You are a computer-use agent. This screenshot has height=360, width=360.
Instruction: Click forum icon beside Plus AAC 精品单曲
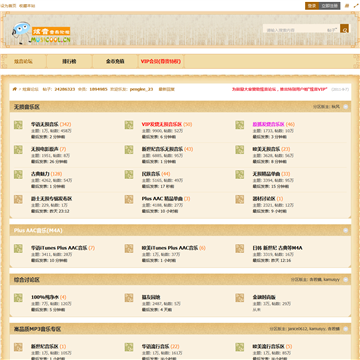129,199
